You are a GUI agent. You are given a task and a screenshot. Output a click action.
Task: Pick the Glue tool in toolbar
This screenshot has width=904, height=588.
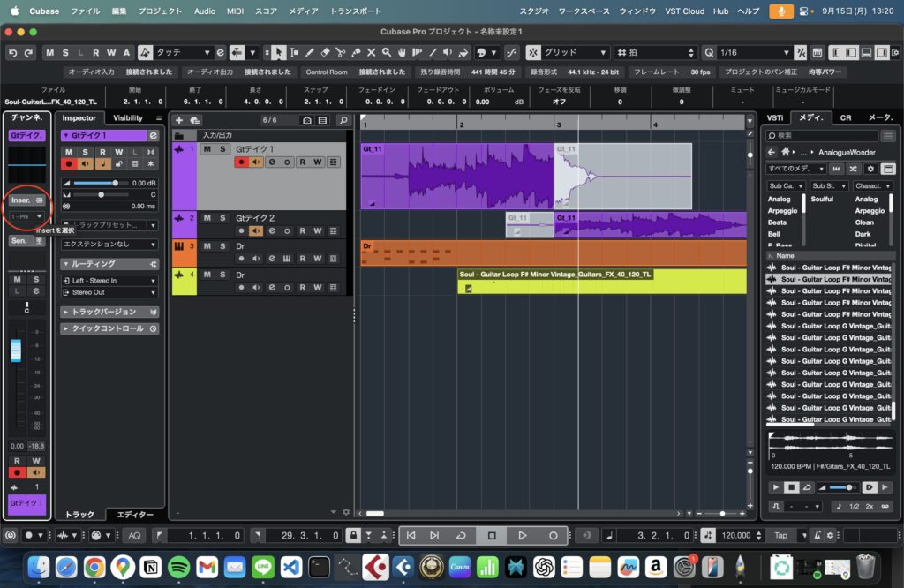pyautogui.click(x=356, y=53)
